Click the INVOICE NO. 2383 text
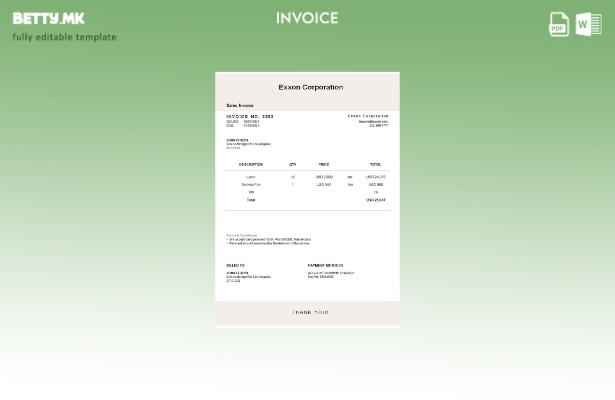Screen dimensions: 615x400 click(x=249, y=116)
